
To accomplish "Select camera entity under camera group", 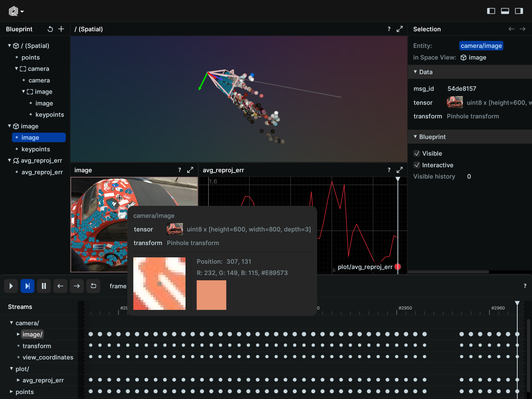I will [39, 80].
